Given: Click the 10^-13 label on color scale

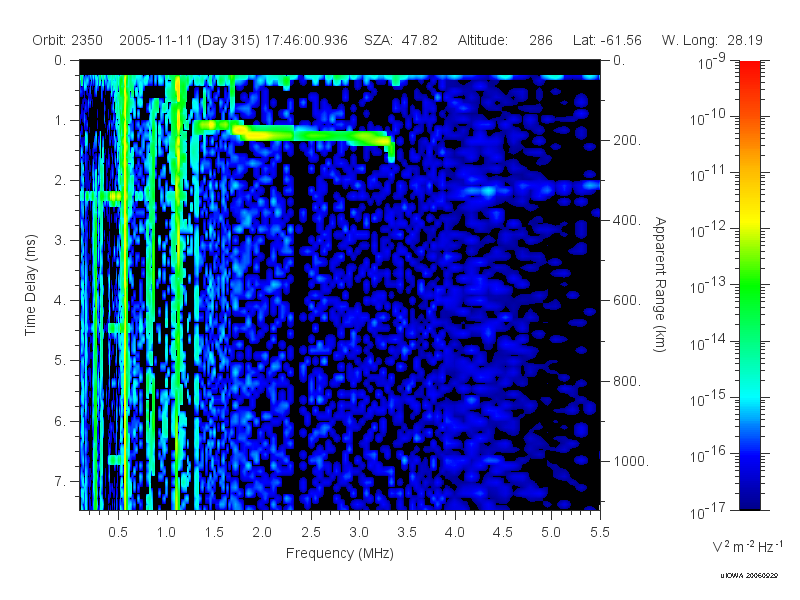Looking at the screenshot, I should tap(708, 286).
